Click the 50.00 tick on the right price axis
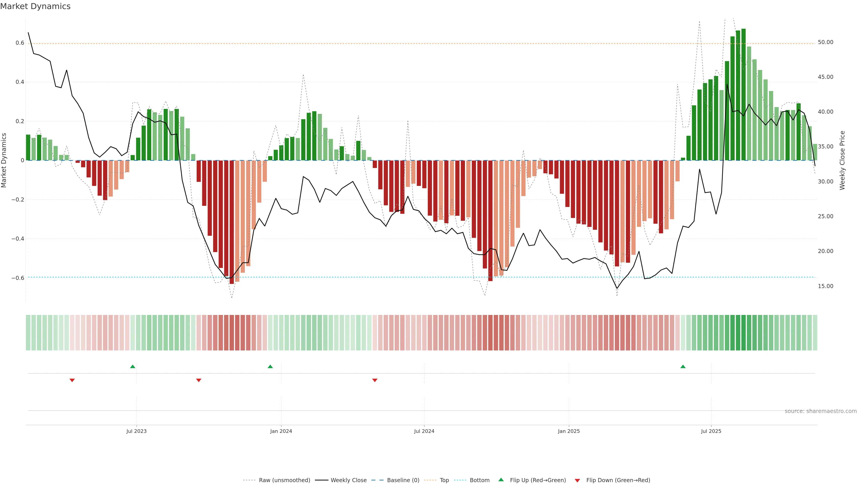 825,42
